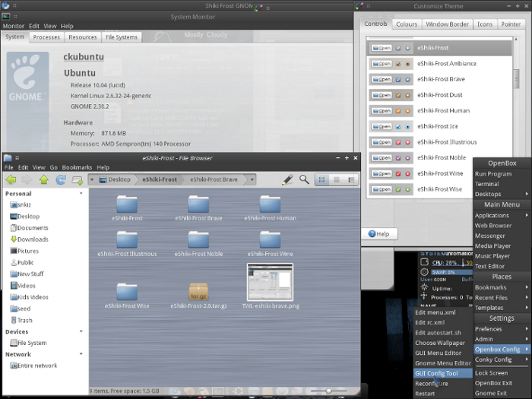This screenshot has height=399, width=532.
Task: Select the eShiki-Frost theme row
Action: click(439, 48)
